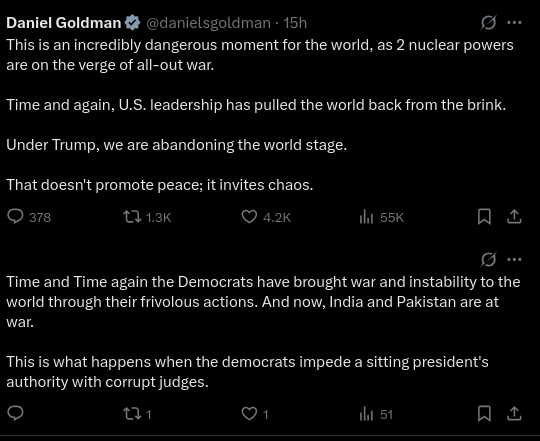Click the Grok icon on Goldman's tweet
540x441 pixels.
[488, 23]
